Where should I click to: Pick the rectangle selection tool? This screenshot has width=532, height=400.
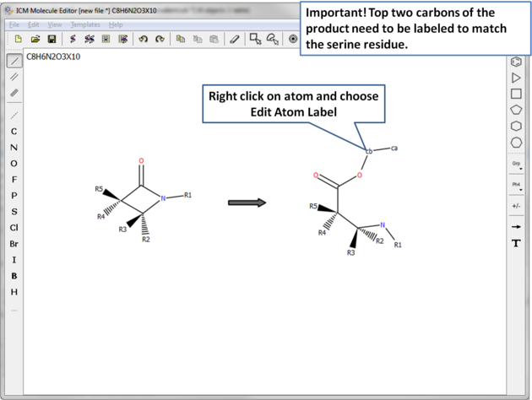point(255,39)
